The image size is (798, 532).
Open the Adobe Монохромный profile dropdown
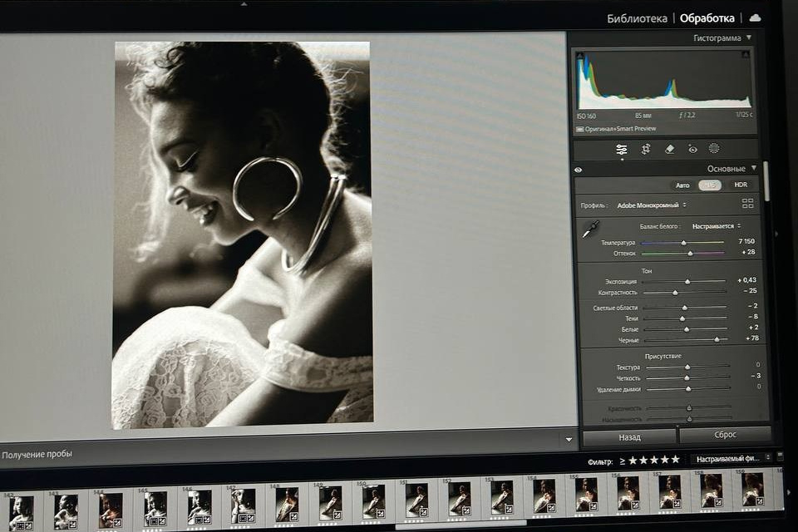pos(652,204)
